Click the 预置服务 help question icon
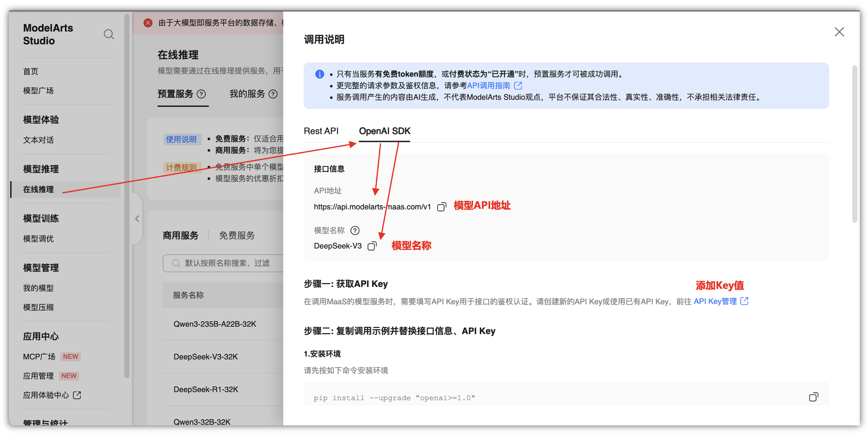Screen dimensions: 868x437 pyautogui.click(x=201, y=94)
